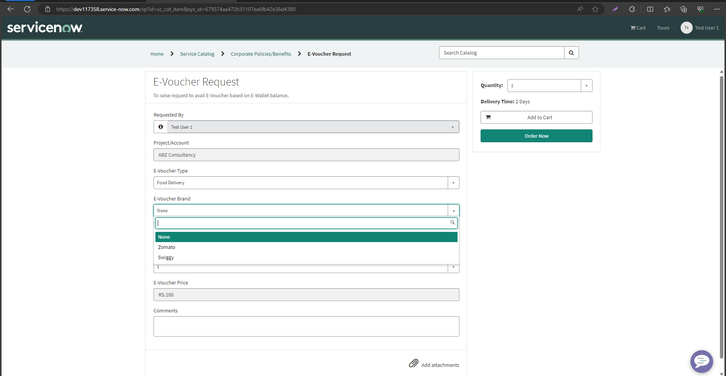Click the paperclip attachment icon

(x=413, y=363)
